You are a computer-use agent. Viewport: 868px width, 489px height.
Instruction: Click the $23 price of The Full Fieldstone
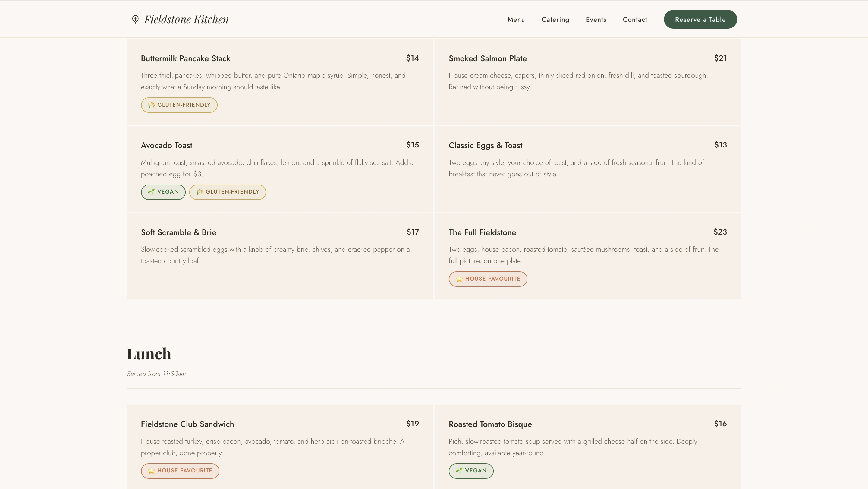click(x=720, y=232)
